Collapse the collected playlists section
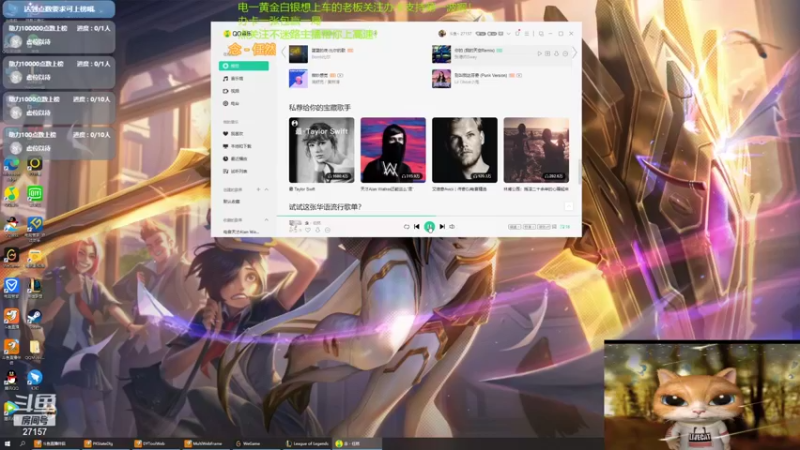The image size is (800, 450). click(x=266, y=220)
